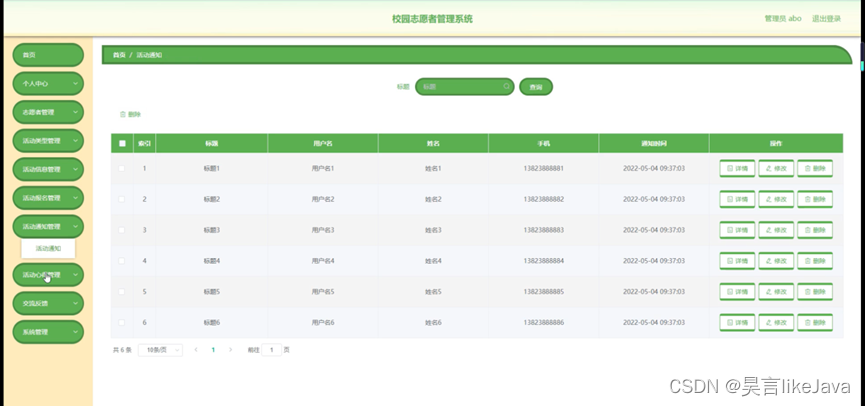Select row 5 checkbox
Viewport: 865px width, 406px height.
coord(121,292)
